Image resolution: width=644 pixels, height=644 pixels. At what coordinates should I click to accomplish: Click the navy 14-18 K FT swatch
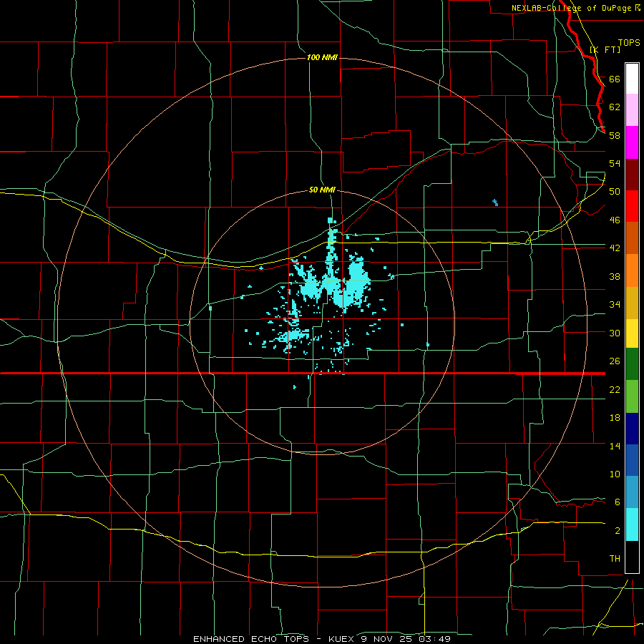click(632, 429)
